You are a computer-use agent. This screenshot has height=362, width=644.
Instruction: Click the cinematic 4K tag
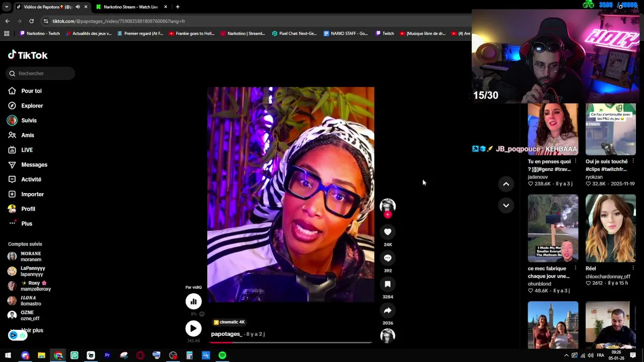pos(229,322)
